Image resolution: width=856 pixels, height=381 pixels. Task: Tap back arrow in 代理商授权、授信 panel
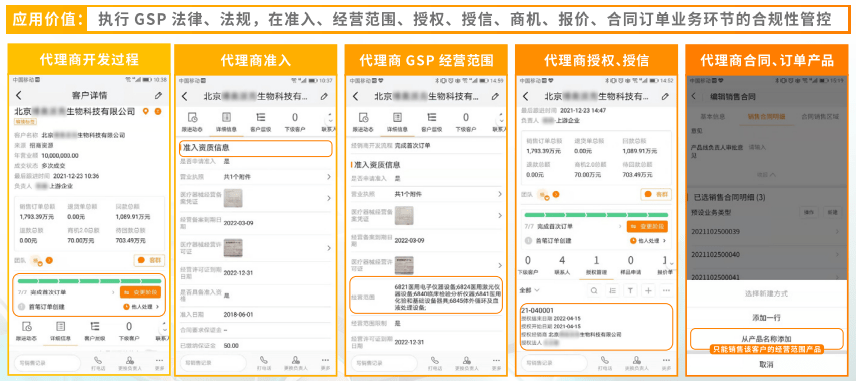point(526,96)
